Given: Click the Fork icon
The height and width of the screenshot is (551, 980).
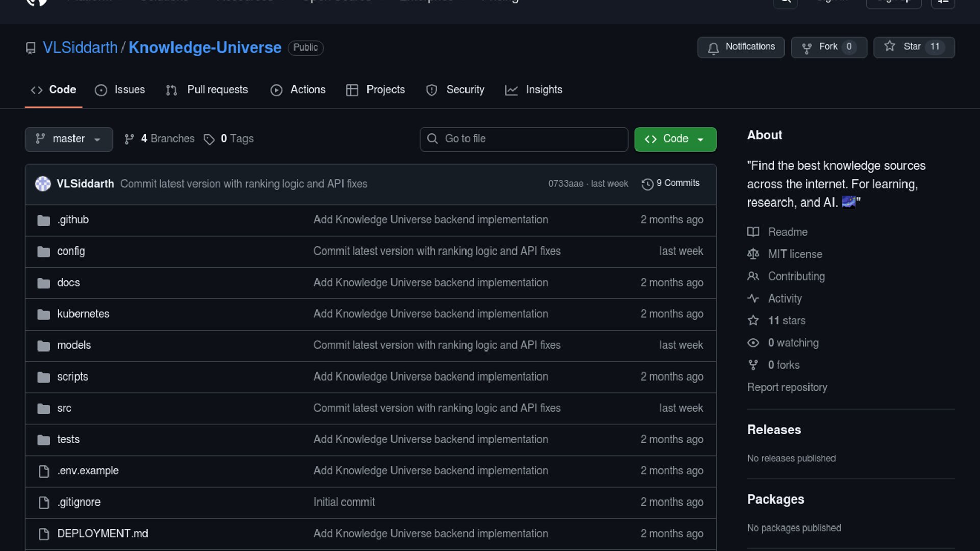Looking at the screenshot, I should tap(806, 48).
